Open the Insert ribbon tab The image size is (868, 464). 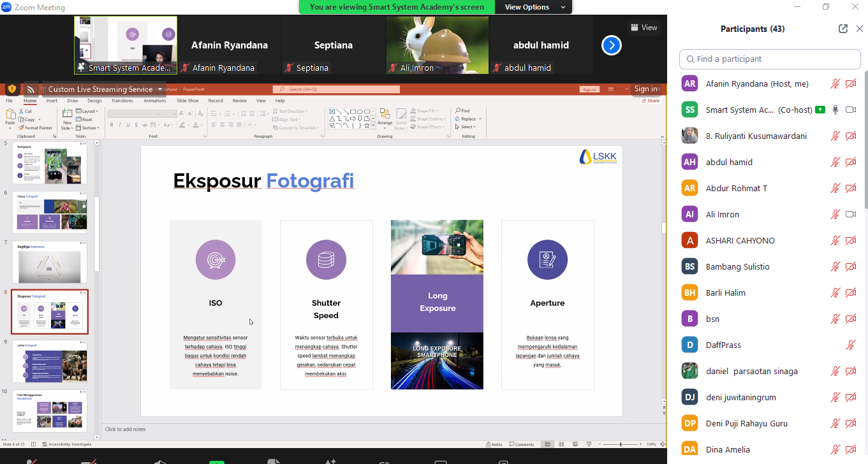(x=52, y=101)
